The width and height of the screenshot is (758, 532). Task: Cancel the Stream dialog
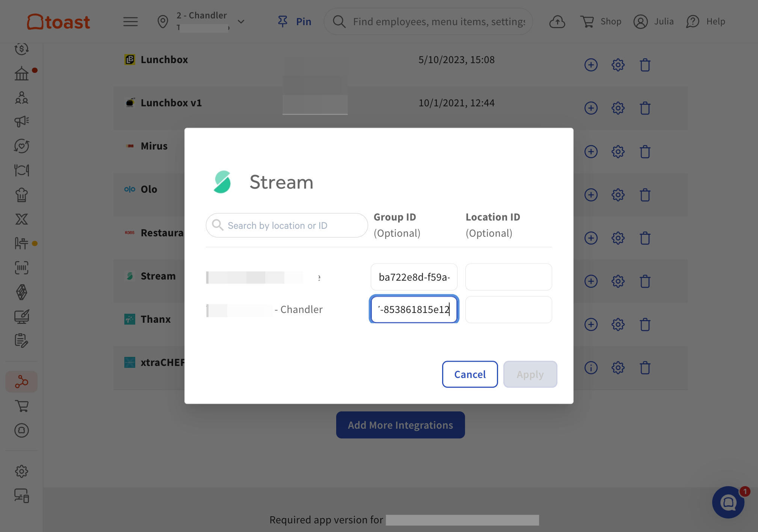click(x=470, y=374)
